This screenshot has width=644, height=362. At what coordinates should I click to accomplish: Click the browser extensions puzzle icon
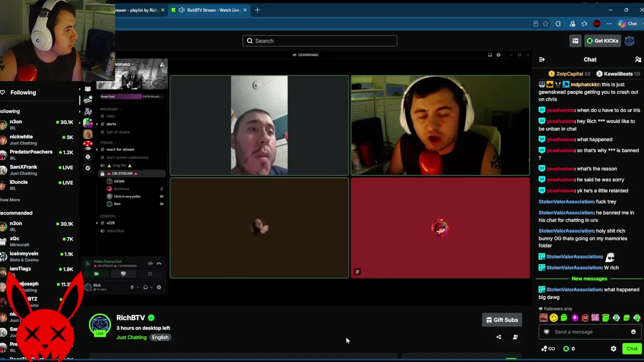(558, 24)
